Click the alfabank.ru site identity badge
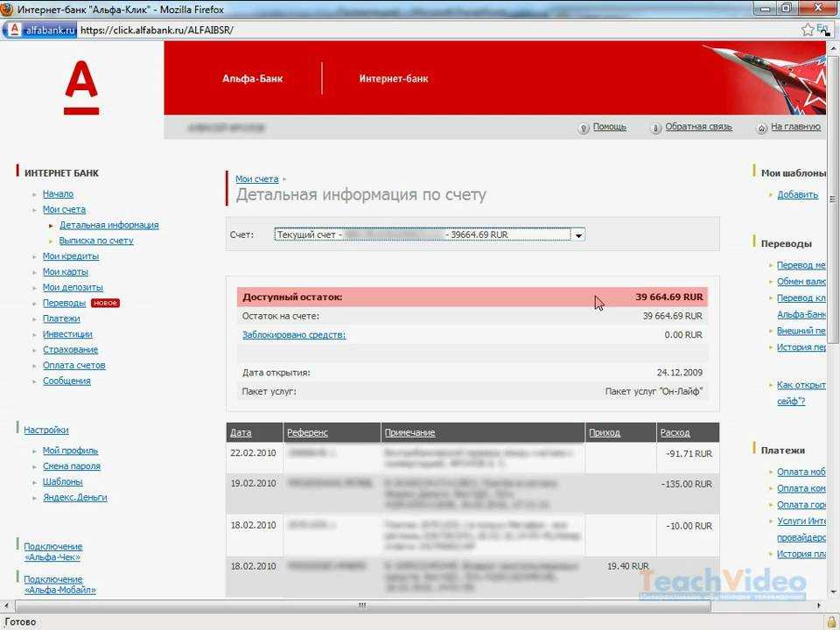The image size is (840, 630). pos(41,30)
